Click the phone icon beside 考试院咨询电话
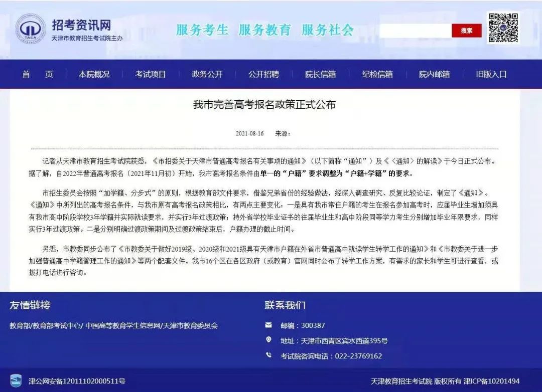Image resolution: width=542 pixels, height=392 pixels. (268, 355)
